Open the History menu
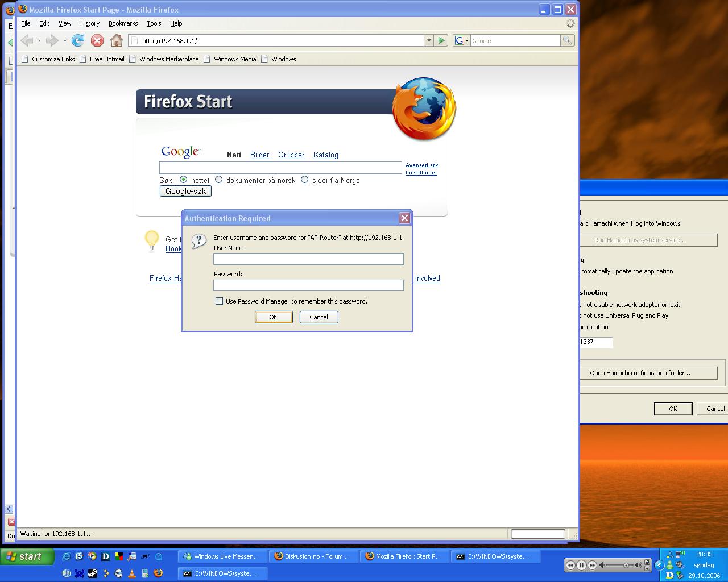 [90, 23]
